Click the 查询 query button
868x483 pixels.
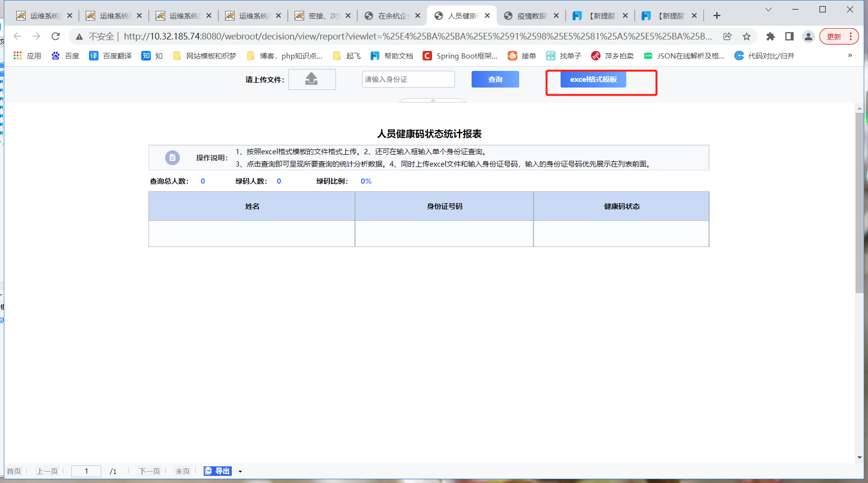click(x=495, y=79)
